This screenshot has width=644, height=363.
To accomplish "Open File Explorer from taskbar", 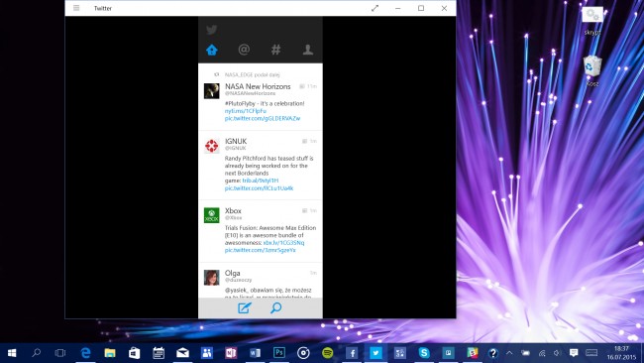I will [110, 353].
